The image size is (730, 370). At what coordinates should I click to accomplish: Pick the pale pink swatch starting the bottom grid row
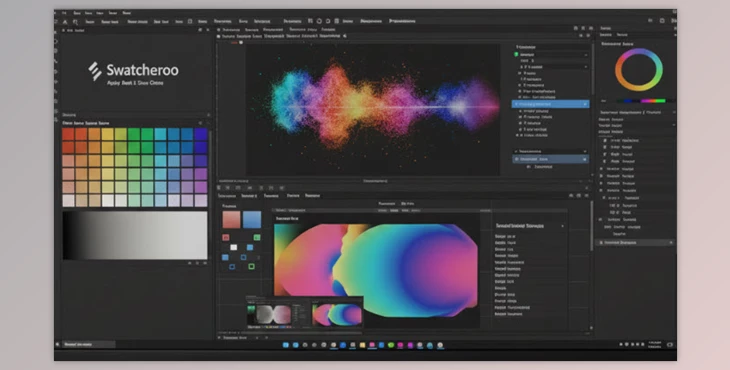click(68, 201)
